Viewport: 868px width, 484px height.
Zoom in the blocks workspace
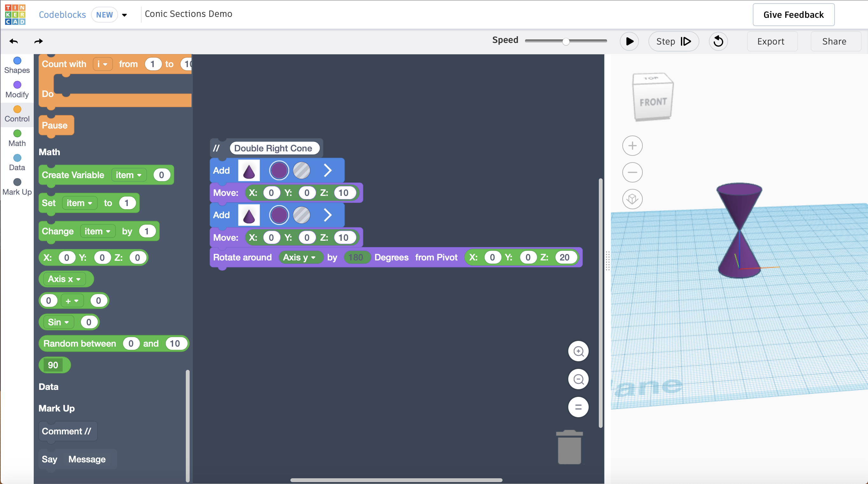578,351
